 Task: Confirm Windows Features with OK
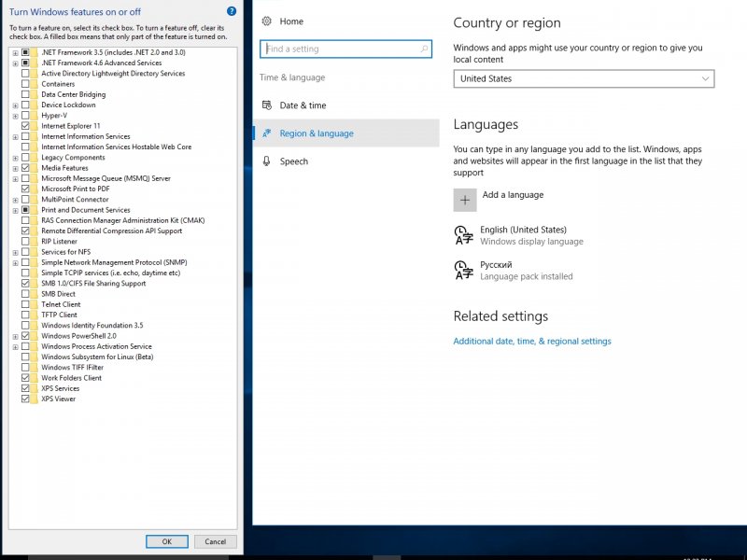(167, 541)
